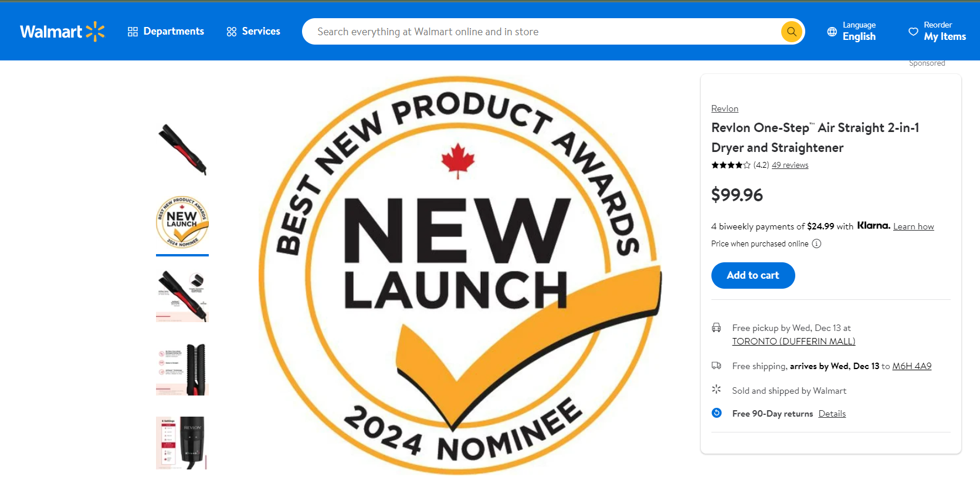Click the Departments grid icon
Viewport: 980px width, 480px height.
(x=133, y=32)
